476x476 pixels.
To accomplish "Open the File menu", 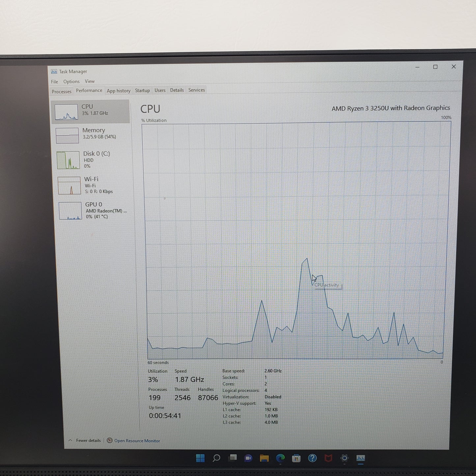I will [54, 82].
